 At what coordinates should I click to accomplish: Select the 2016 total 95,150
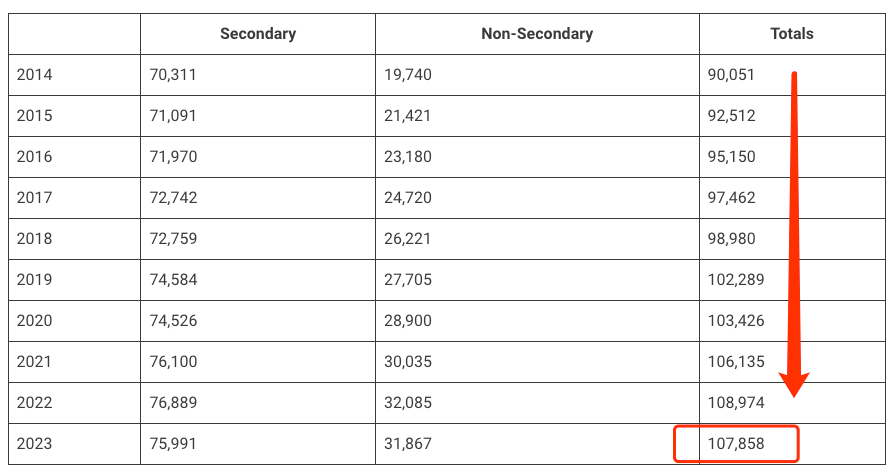pos(731,157)
